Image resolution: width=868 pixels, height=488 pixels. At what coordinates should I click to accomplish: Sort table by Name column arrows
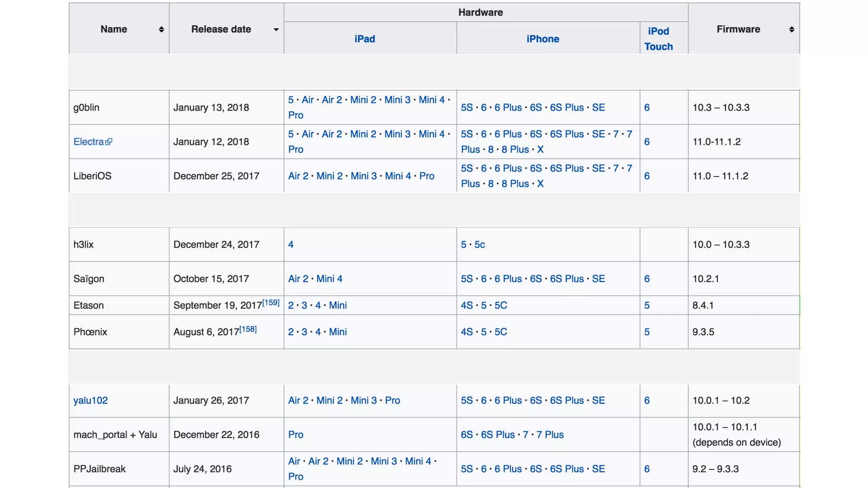(x=161, y=29)
